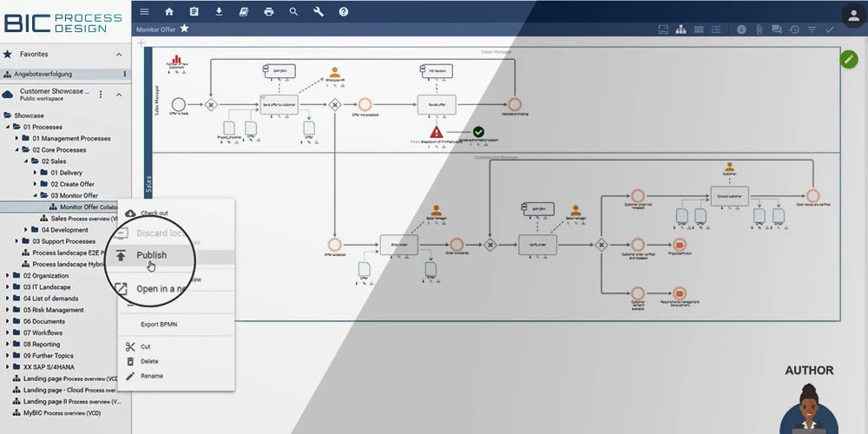Screen dimensions: 868x434
Task: Open Customer Showcase workspace options menu
Action: click(x=101, y=95)
